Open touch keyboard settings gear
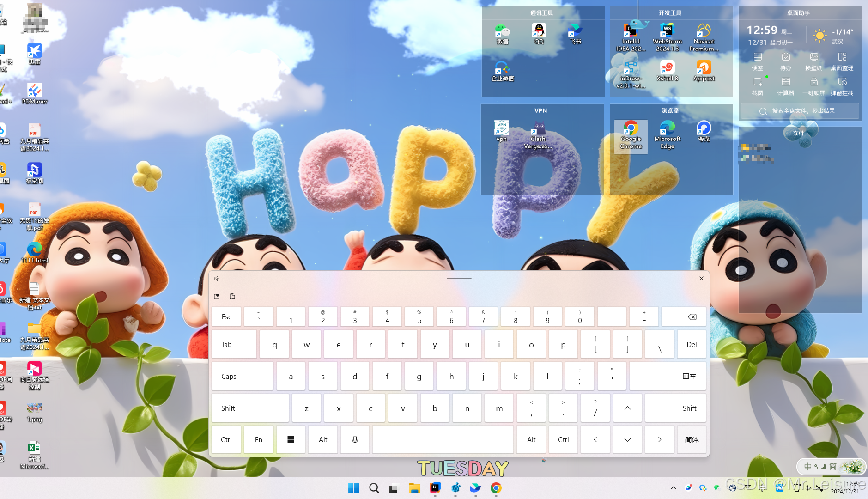868x499 pixels. point(217,279)
